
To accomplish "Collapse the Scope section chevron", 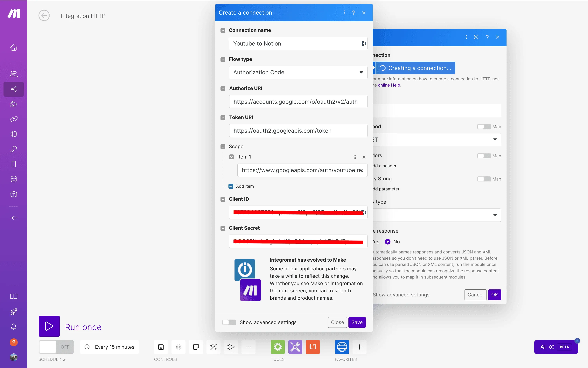I will [x=223, y=147].
